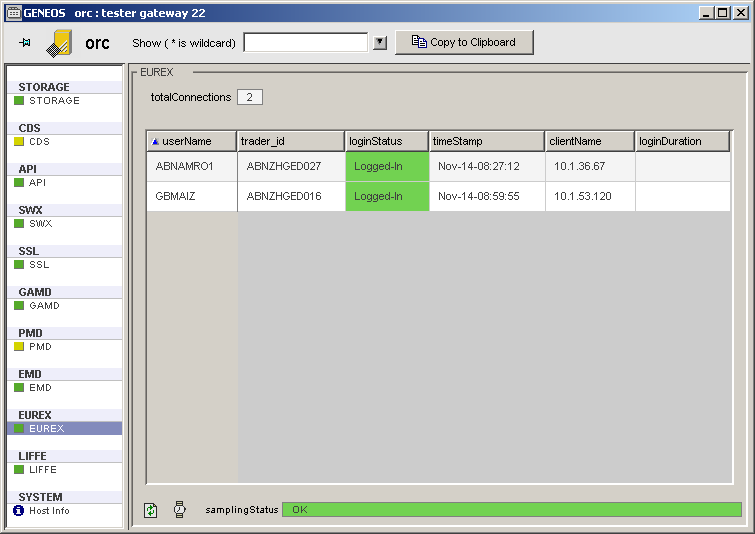Screen dimensions: 755x534
Task: Click the timeStamp column header
Action: 487,142
